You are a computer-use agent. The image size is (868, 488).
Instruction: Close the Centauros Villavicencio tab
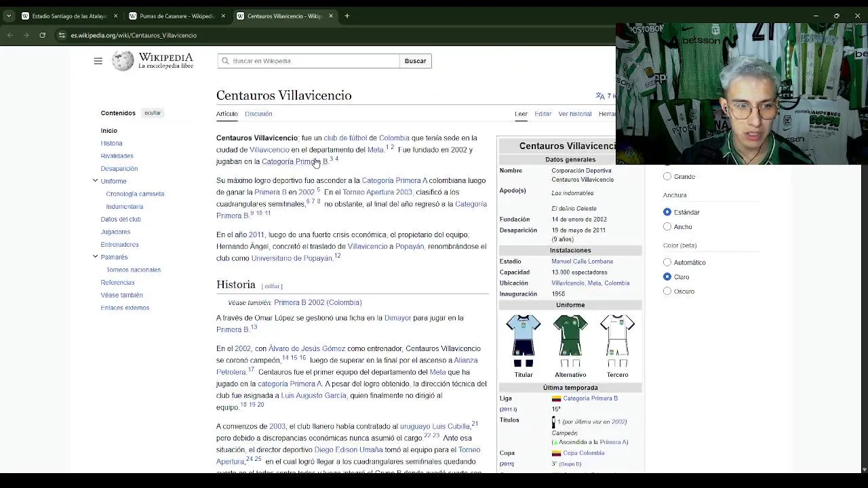331,16
